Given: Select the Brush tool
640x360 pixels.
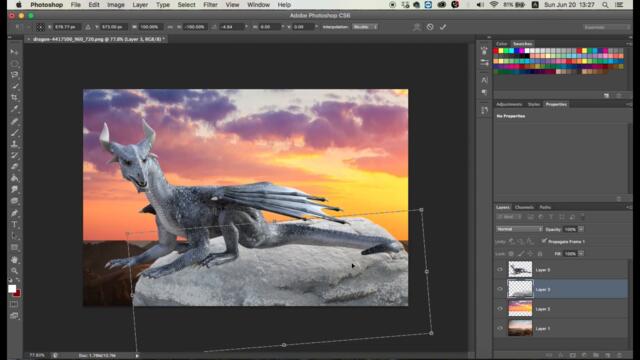Looking at the screenshot, I should [14, 133].
